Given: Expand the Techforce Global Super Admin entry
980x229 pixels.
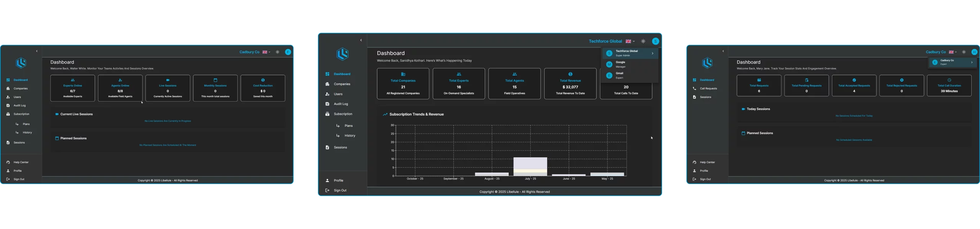Looking at the screenshot, I should (x=652, y=54).
